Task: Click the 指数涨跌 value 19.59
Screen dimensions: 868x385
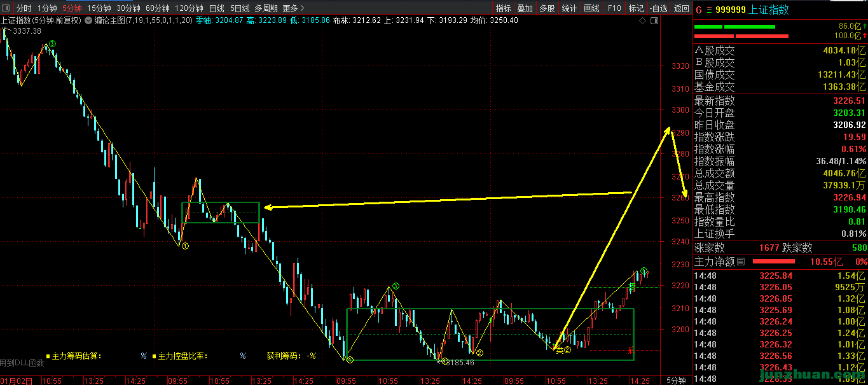Action: click(855, 137)
